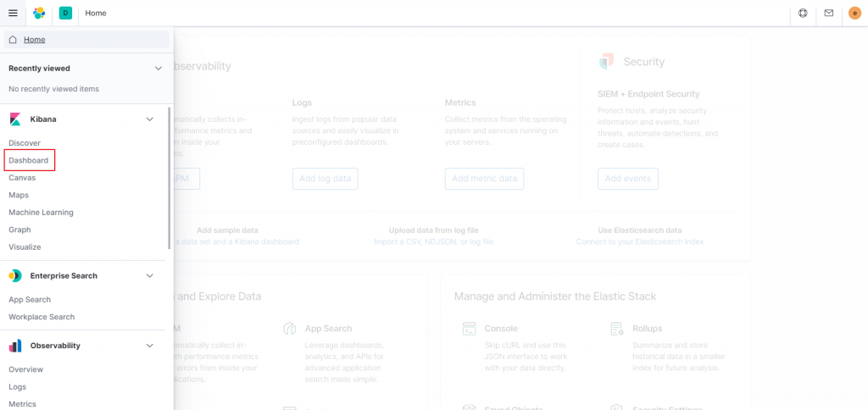868x410 pixels.
Task: Open Maps in the sidebar
Action: (19, 196)
